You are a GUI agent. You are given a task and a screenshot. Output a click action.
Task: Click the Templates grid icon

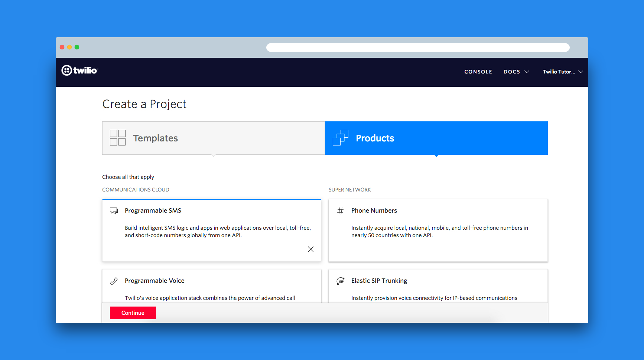coord(118,138)
